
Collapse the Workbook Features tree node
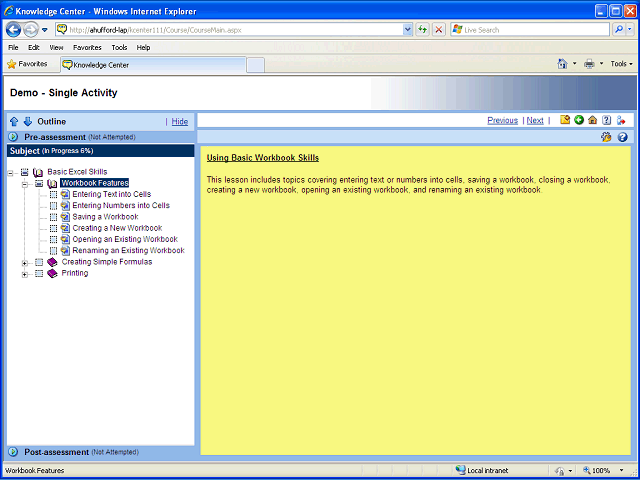pos(24,184)
